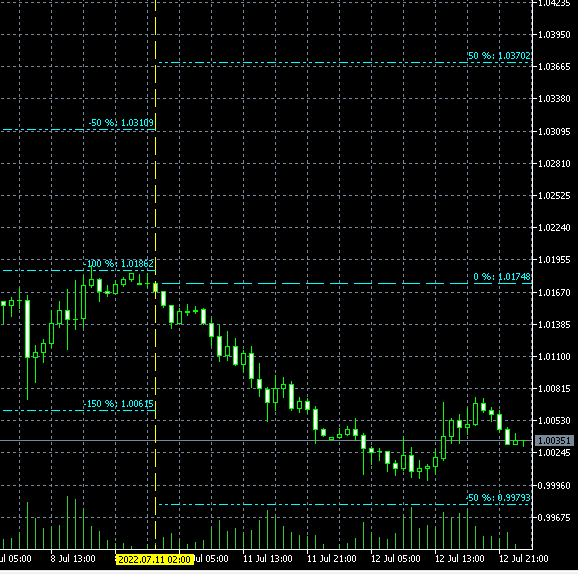The height and width of the screenshot is (574, 578).
Task: Click the price scale value 1.03665
Action: (554, 67)
